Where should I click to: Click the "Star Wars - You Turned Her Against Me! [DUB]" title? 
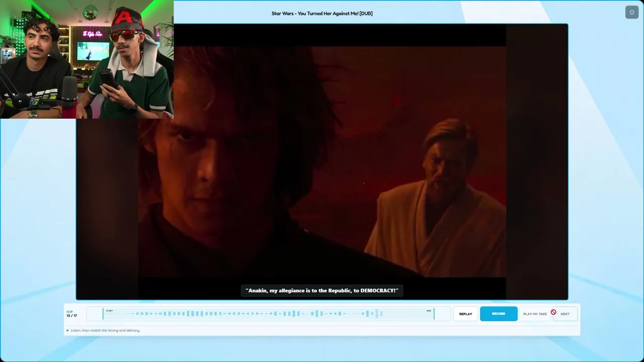(x=322, y=14)
